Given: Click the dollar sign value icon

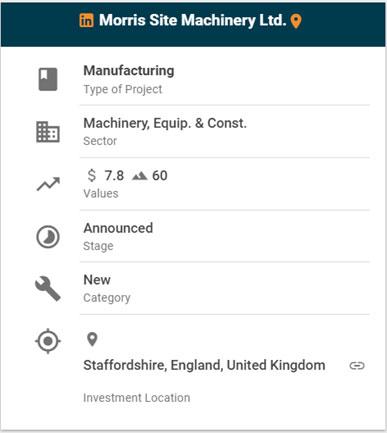Looking at the screenshot, I should pos(92,175).
